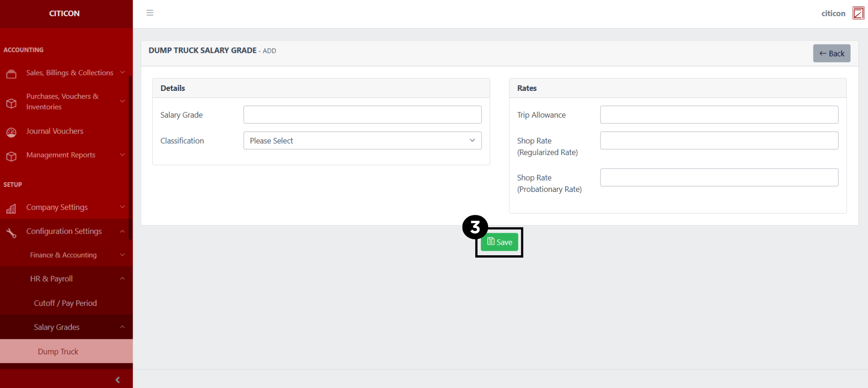The image size is (868, 388).
Task: Collapse the sidebar with bottom arrow
Action: click(x=117, y=380)
